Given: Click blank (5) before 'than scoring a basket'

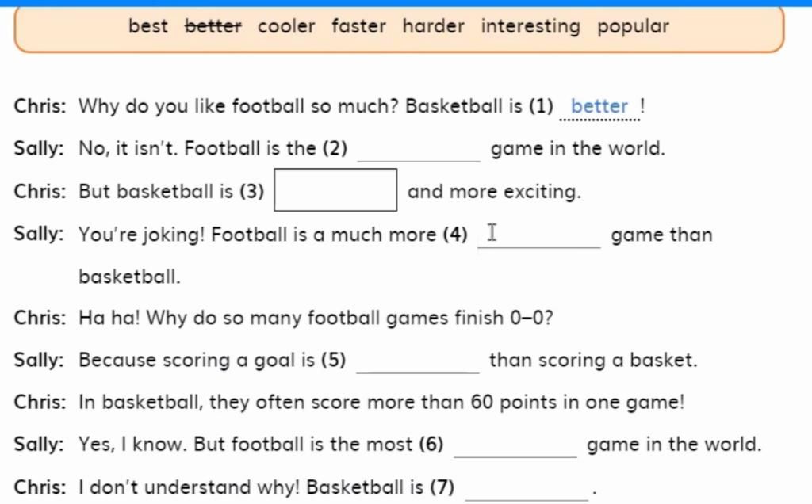Looking at the screenshot, I should pyautogui.click(x=418, y=361).
